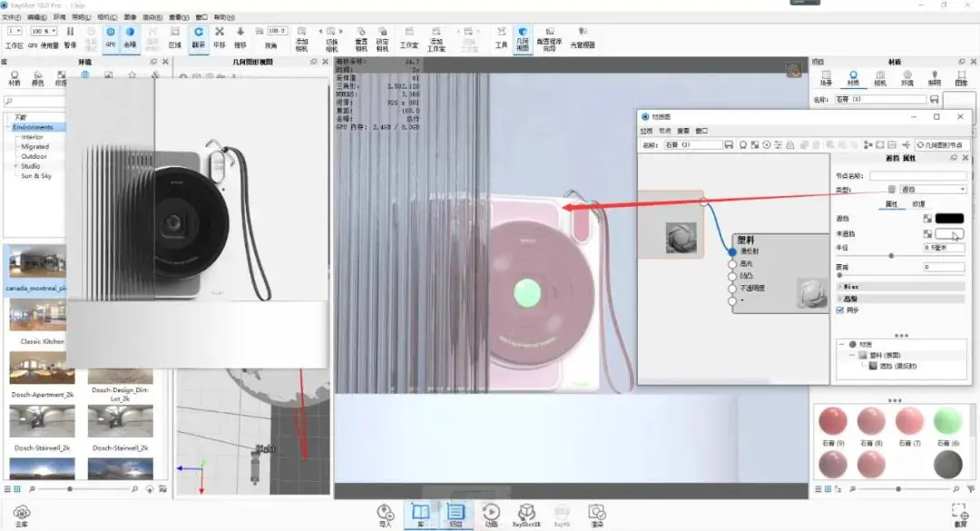The height and width of the screenshot is (531, 980).
Task: Click texture toggle beside white 未遮挡 swatch
Action: click(x=927, y=234)
